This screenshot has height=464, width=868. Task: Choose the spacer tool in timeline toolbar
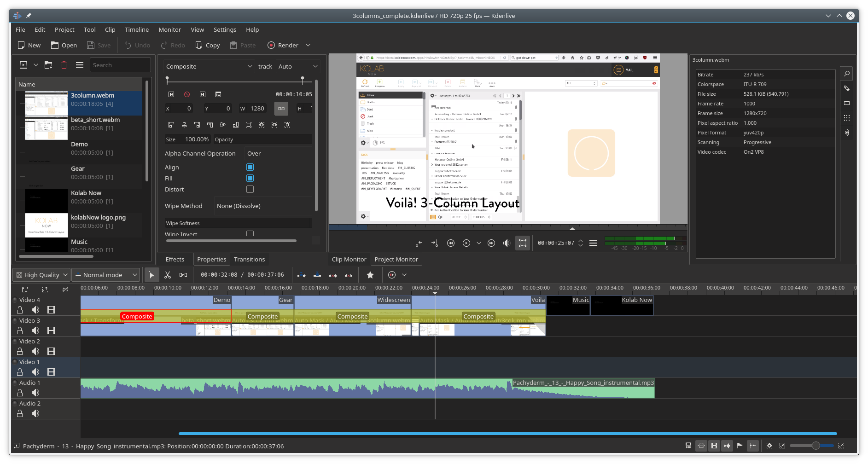pyautogui.click(x=183, y=275)
